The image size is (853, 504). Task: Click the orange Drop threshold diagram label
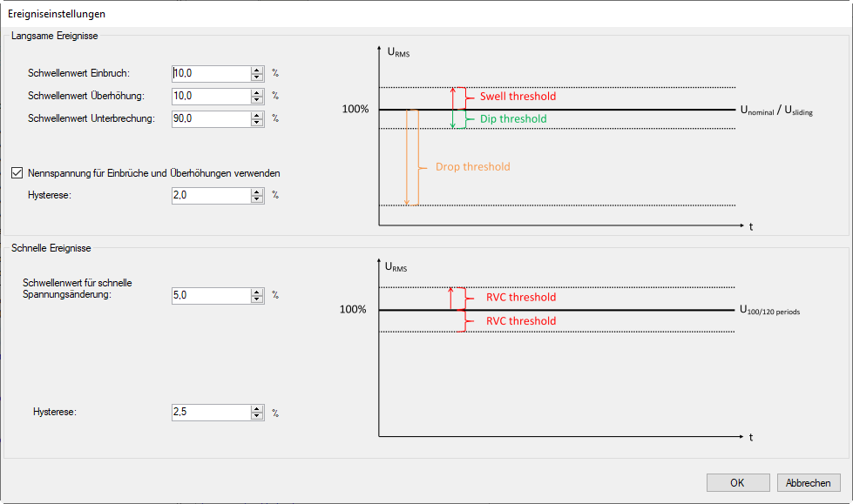[472, 167]
